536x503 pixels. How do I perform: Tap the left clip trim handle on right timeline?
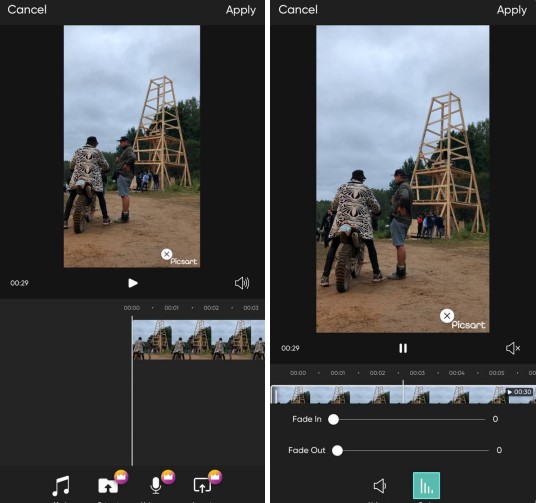[x=275, y=395]
